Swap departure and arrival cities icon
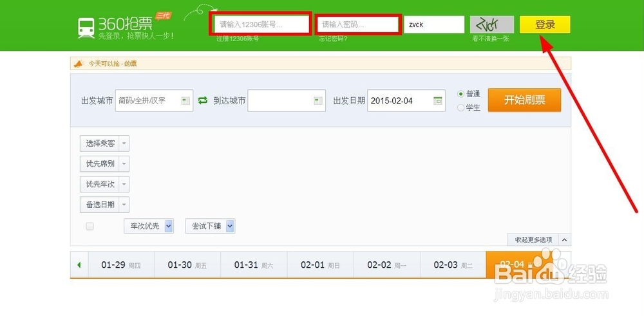Viewport: 644px width, 316px height. click(203, 100)
